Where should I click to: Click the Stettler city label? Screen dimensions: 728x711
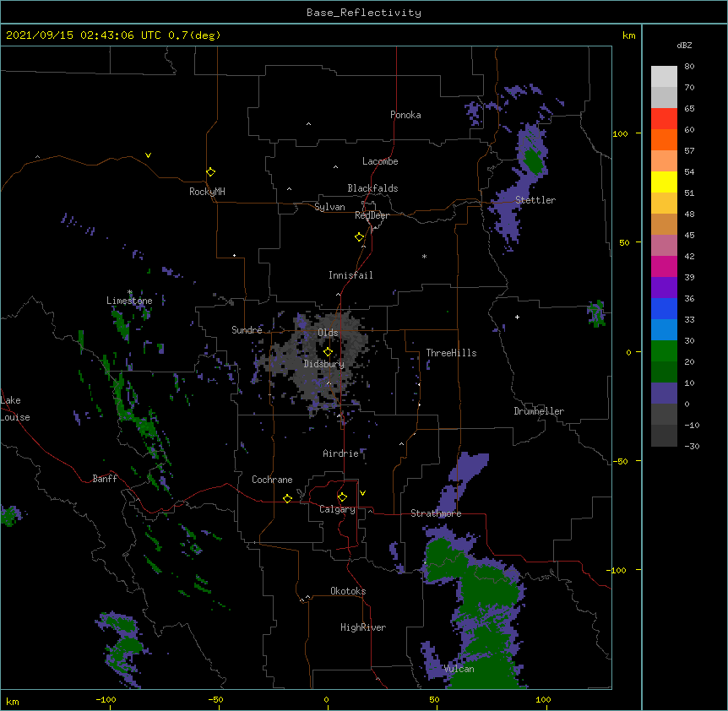coord(535,200)
